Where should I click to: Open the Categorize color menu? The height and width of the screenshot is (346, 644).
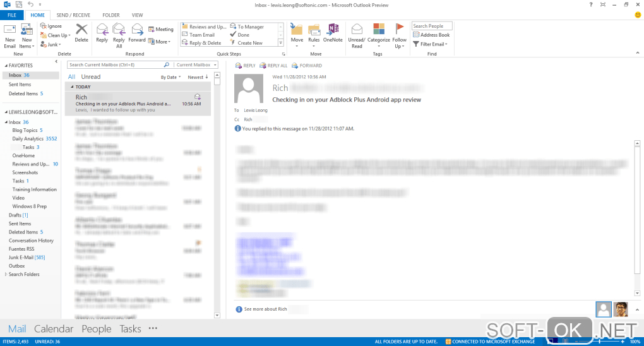379,35
